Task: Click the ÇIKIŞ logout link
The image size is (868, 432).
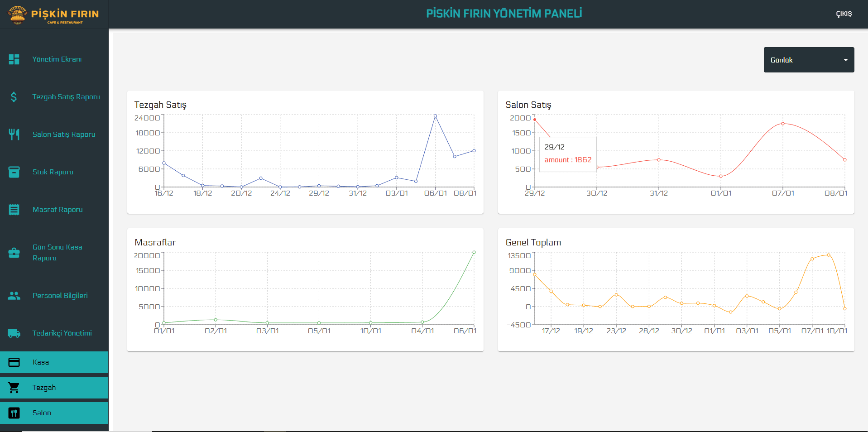Action: [x=844, y=14]
